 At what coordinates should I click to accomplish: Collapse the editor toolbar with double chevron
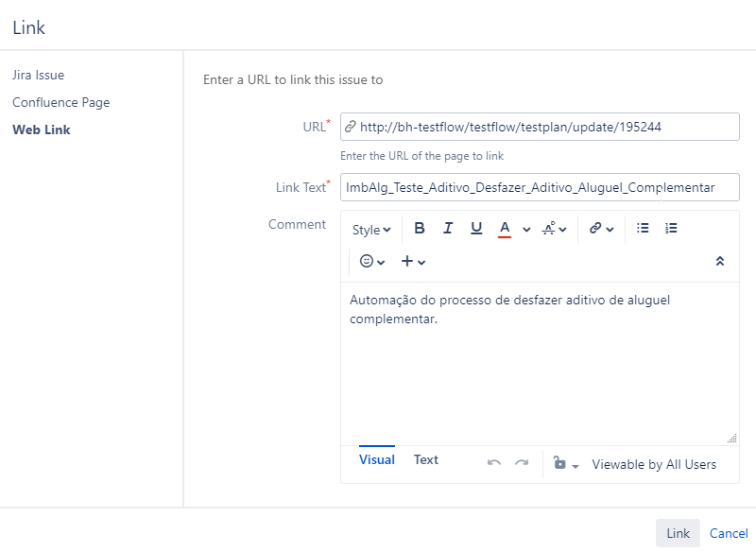tap(720, 262)
